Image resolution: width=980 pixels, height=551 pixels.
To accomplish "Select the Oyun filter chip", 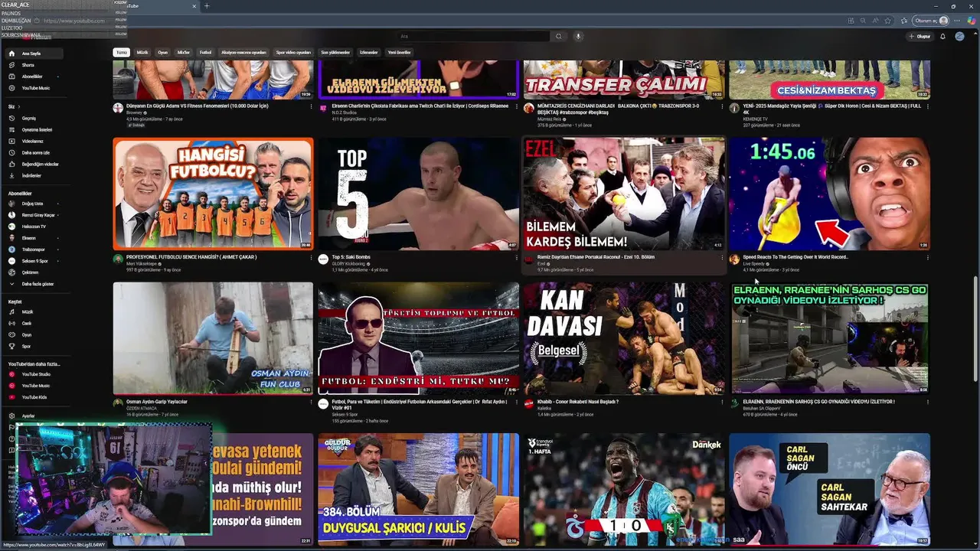I will (x=163, y=53).
